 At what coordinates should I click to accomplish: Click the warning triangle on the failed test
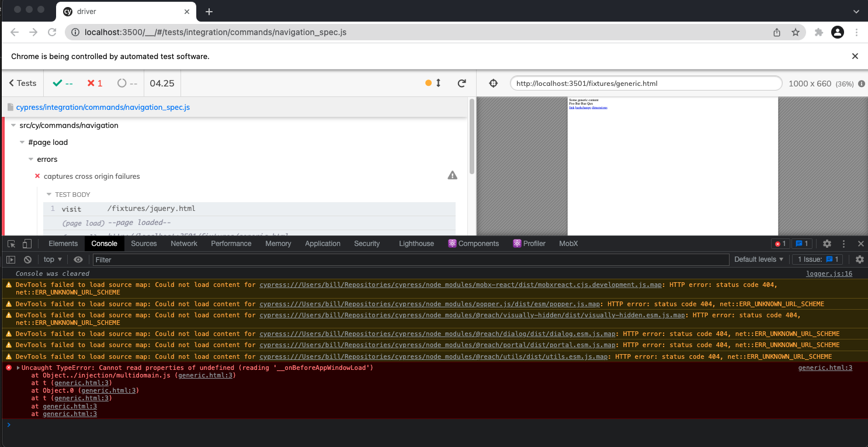[452, 174]
